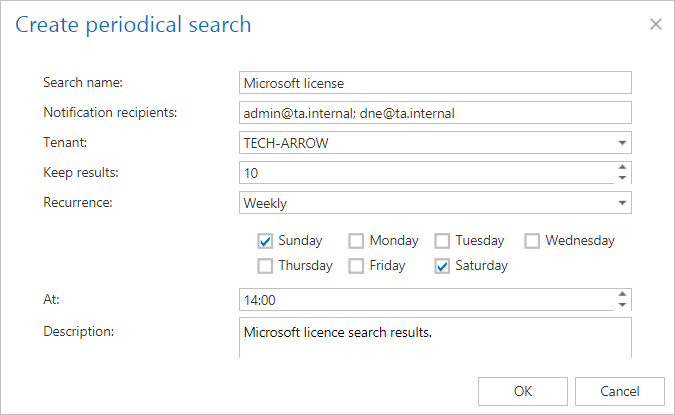675x415 pixels.
Task: Click the At time field showing 14:00
Action: pyautogui.click(x=425, y=299)
